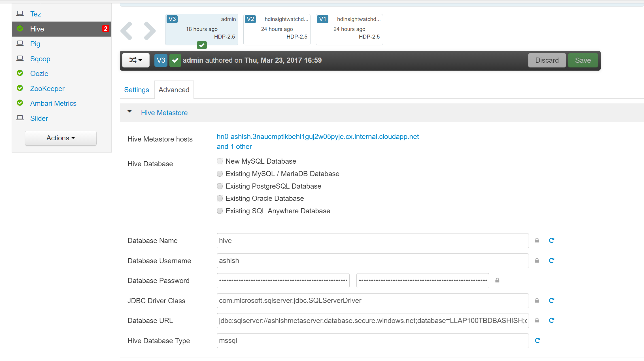Select Existing PostgreSQL Database
The height and width of the screenshot is (361, 644).
[220, 186]
